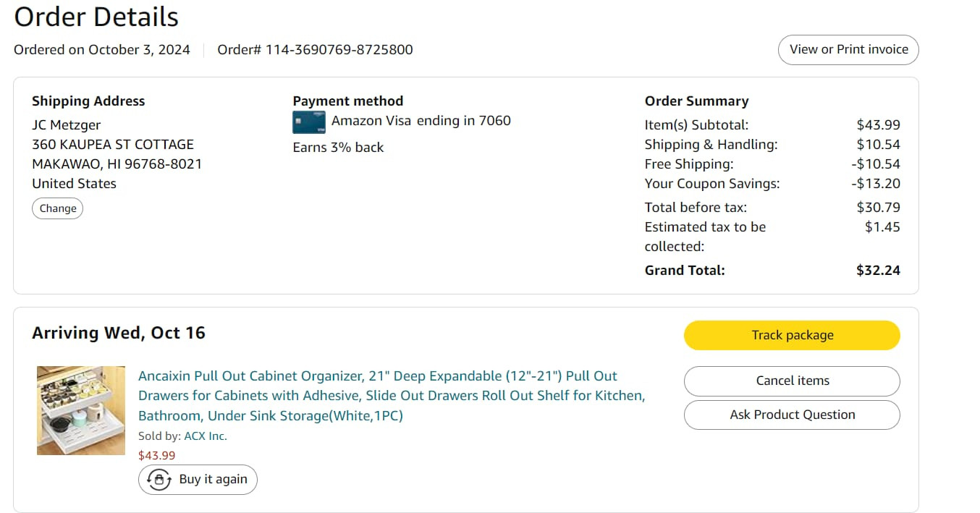Screen dimensions: 980x513
Task: Click the Earns 3% back text
Action: pyautogui.click(x=338, y=148)
